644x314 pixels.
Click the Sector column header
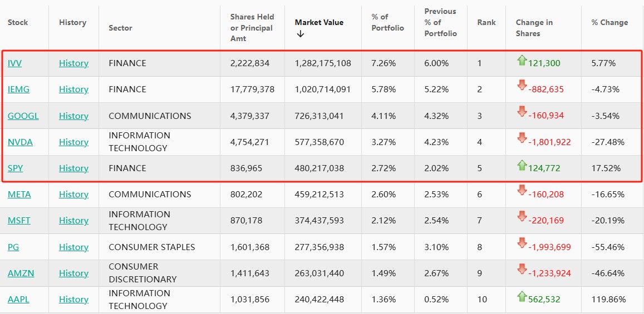click(120, 28)
